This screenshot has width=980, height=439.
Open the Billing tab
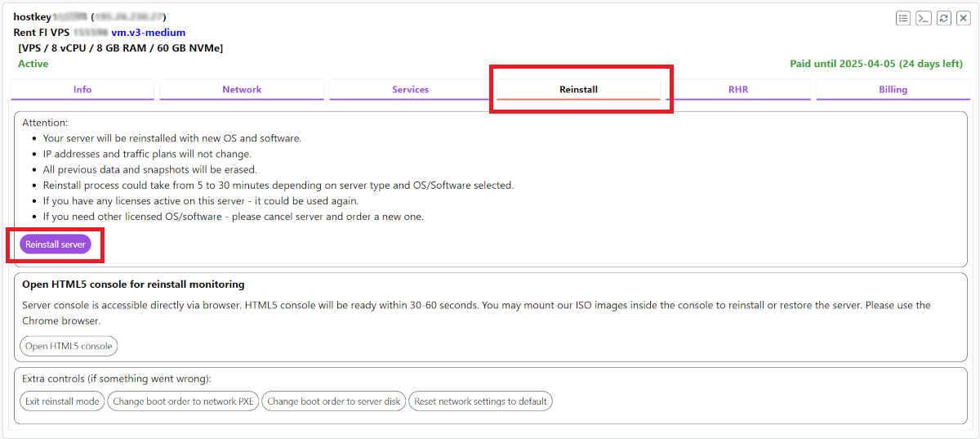pyautogui.click(x=893, y=90)
